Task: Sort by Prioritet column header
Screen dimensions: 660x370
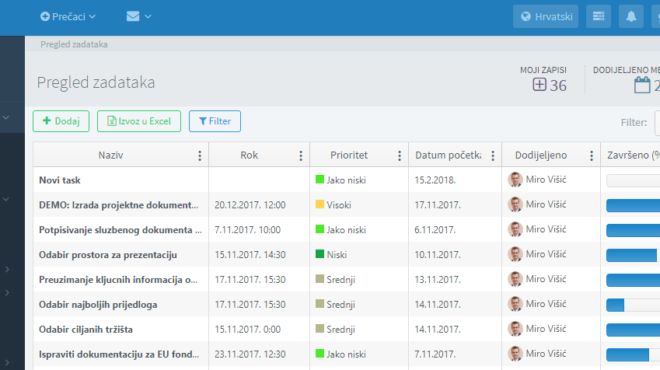Action: coord(349,155)
